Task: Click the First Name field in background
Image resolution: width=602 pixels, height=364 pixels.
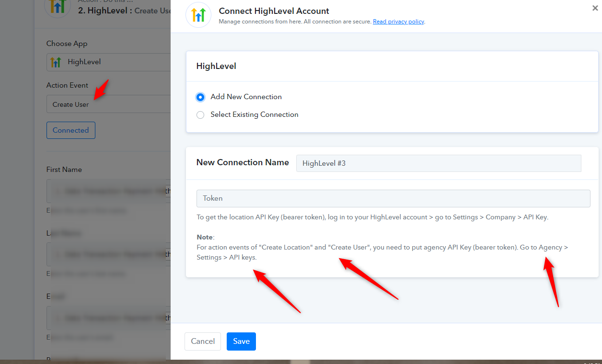Action: click(x=108, y=191)
